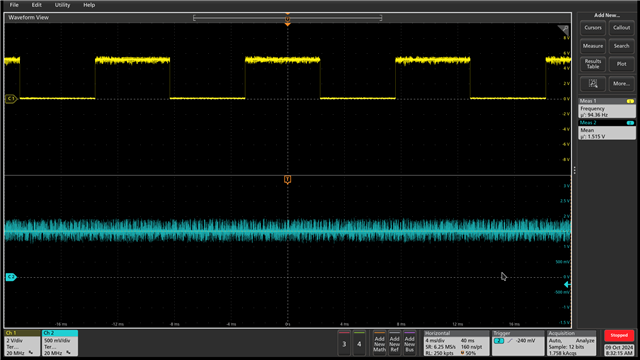Viewport: 640px width, 360px height.
Task: Add New Math waveform
Action: click(x=379, y=343)
